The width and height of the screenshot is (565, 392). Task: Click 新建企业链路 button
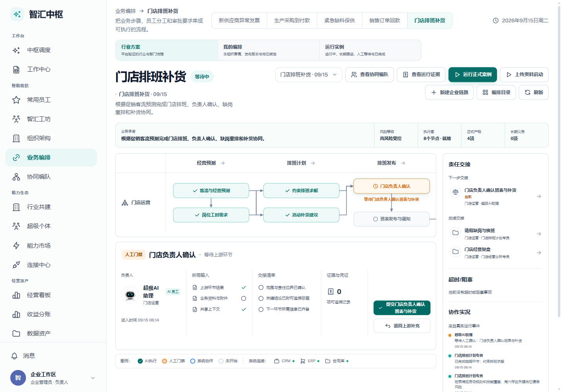(x=449, y=93)
